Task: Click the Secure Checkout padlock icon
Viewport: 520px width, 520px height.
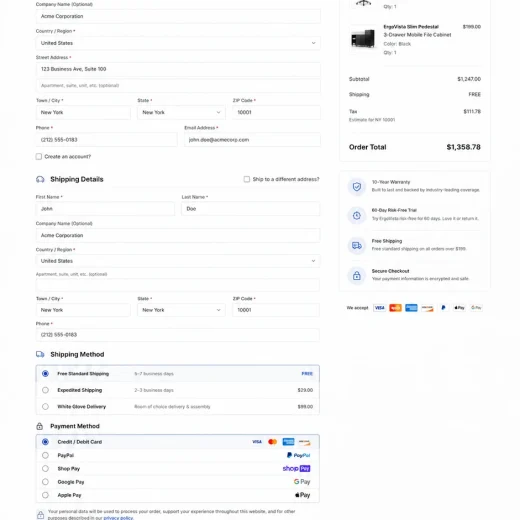Action: pyautogui.click(x=357, y=275)
